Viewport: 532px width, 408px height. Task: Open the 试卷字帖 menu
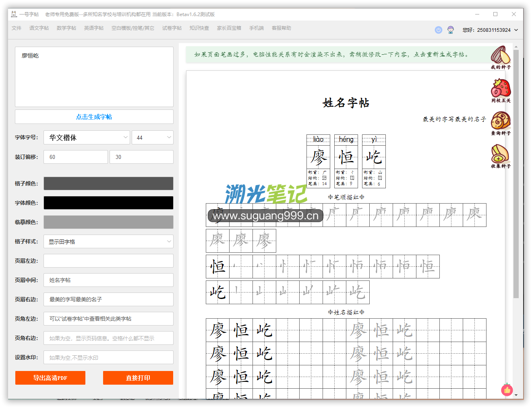click(172, 28)
